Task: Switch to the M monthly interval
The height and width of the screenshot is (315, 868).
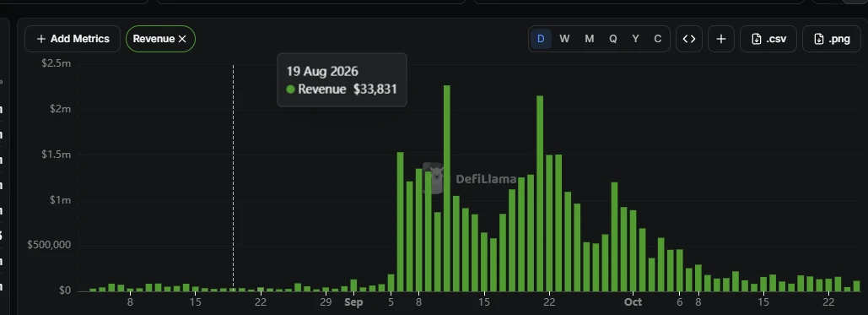Action: pos(589,39)
